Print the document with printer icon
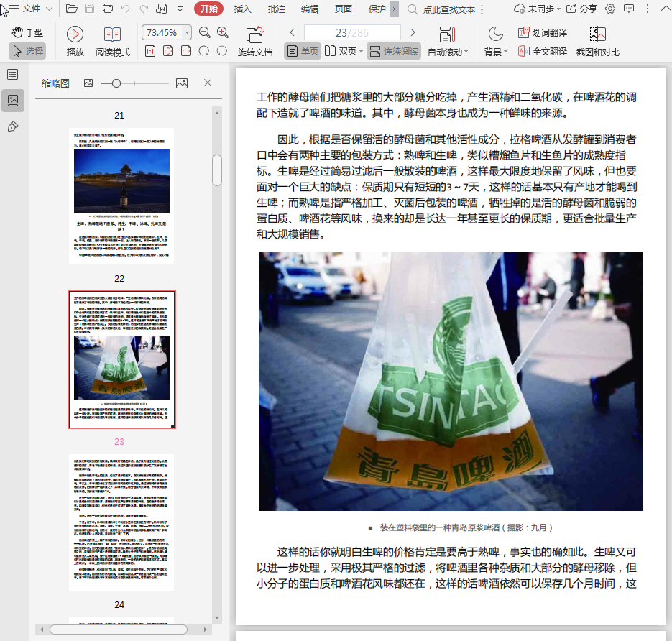 [108, 9]
